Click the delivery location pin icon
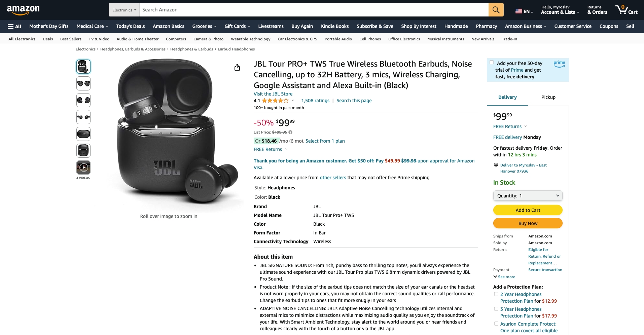Image resolution: width=644 pixels, height=335 pixels. (x=496, y=165)
